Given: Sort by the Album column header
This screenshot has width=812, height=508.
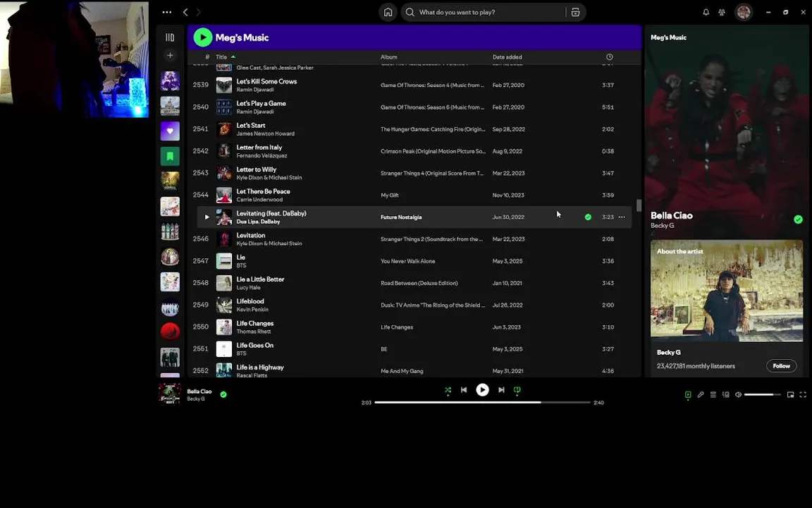Looking at the screenshot, I should click(389, 57).
